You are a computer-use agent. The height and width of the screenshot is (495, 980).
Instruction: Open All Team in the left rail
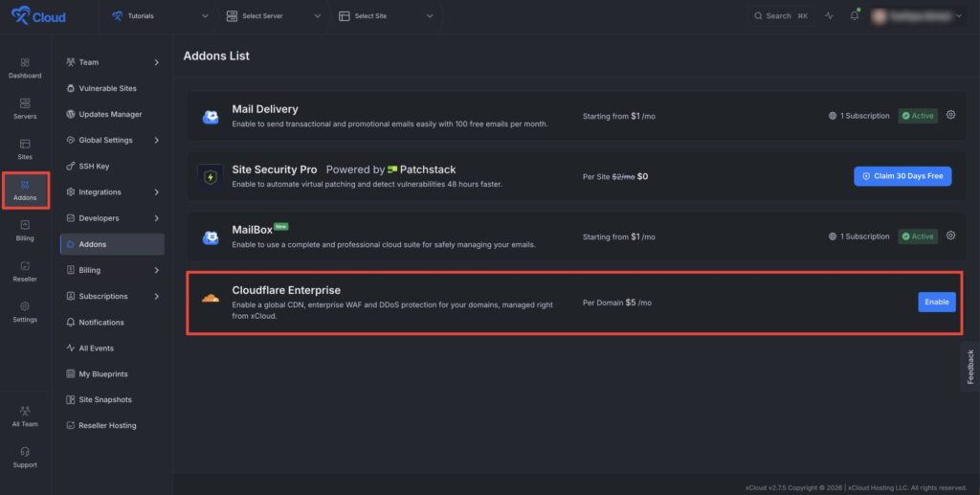point(25,416)
